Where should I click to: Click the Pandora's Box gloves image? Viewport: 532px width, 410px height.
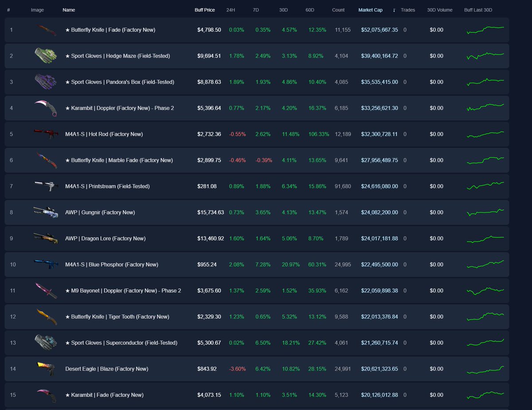tap(46, 82)
